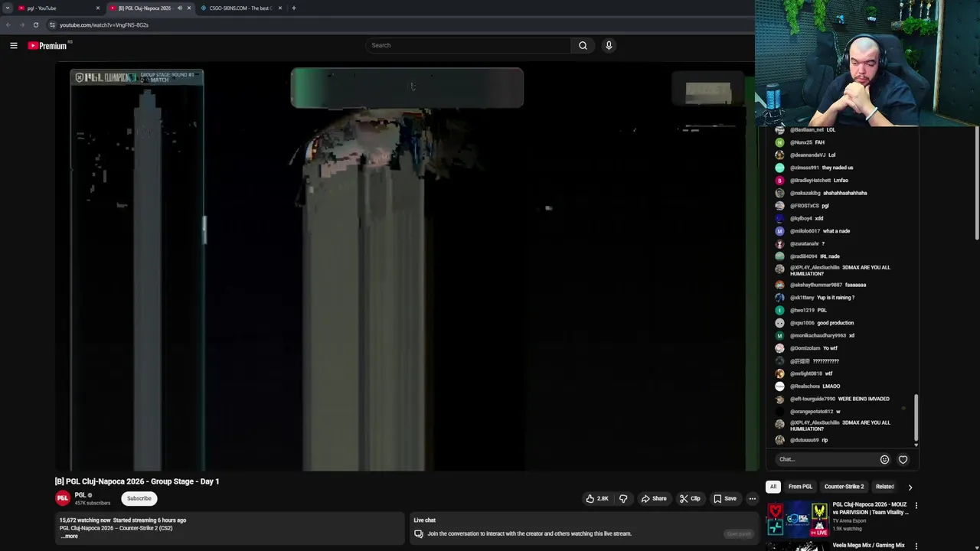Click '15,672 watching now' text

(x=85, y=520)
